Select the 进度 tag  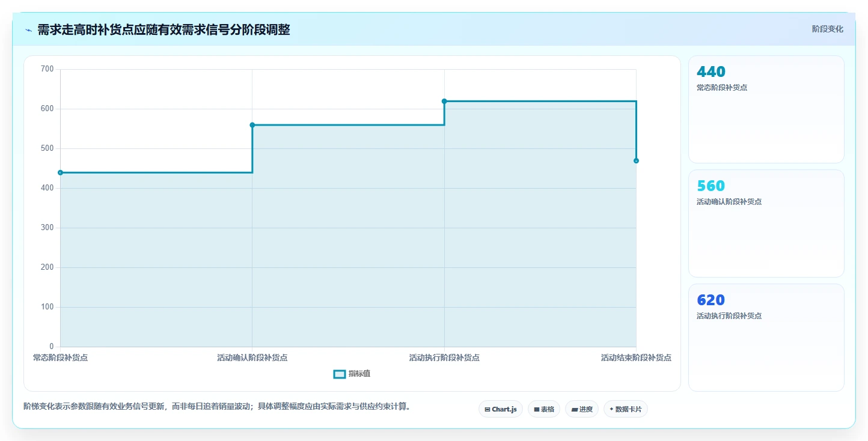pyautogui.click(x=582, y=409)
